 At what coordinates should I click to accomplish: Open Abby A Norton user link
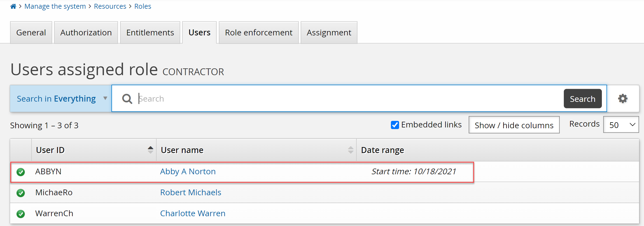(188, 172)
